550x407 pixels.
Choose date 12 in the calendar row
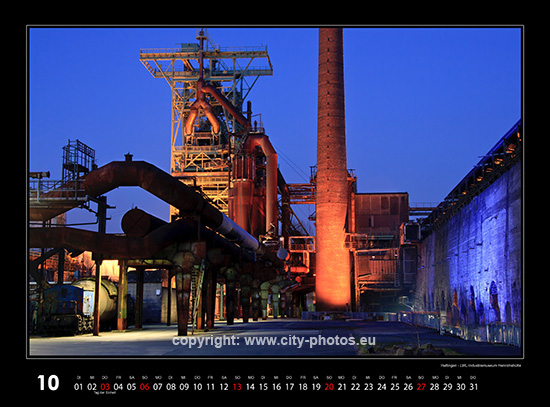224,387
